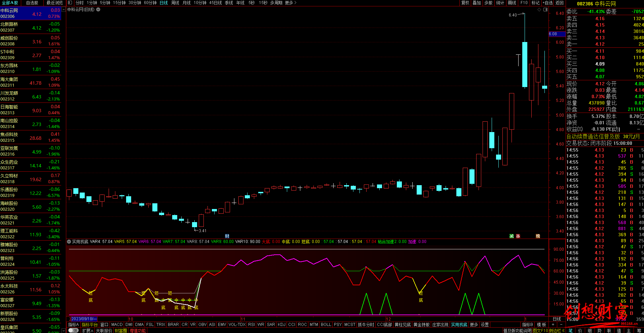Screen dimensions: 644x333
Task: Switch to 指标A tab
Action: click(73, 325)
